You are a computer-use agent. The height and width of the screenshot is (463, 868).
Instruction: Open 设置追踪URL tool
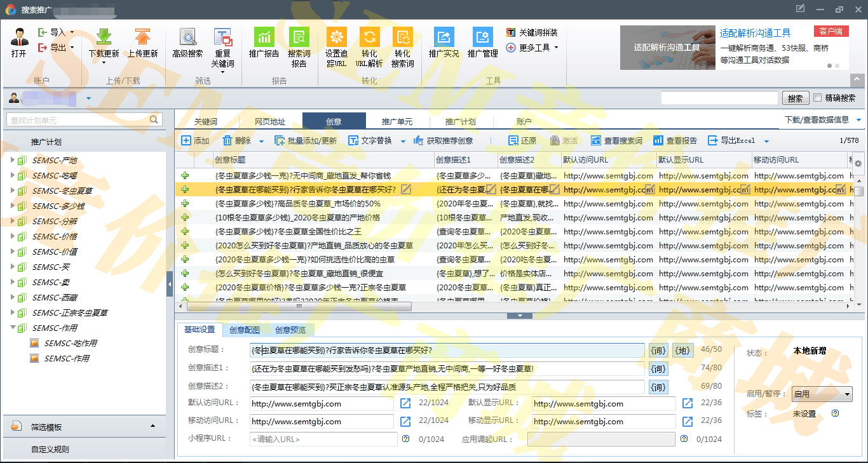(x=336, y=38)
